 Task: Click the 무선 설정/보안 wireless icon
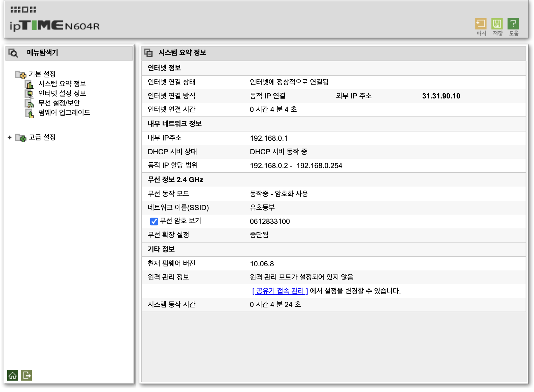[30, 103]
